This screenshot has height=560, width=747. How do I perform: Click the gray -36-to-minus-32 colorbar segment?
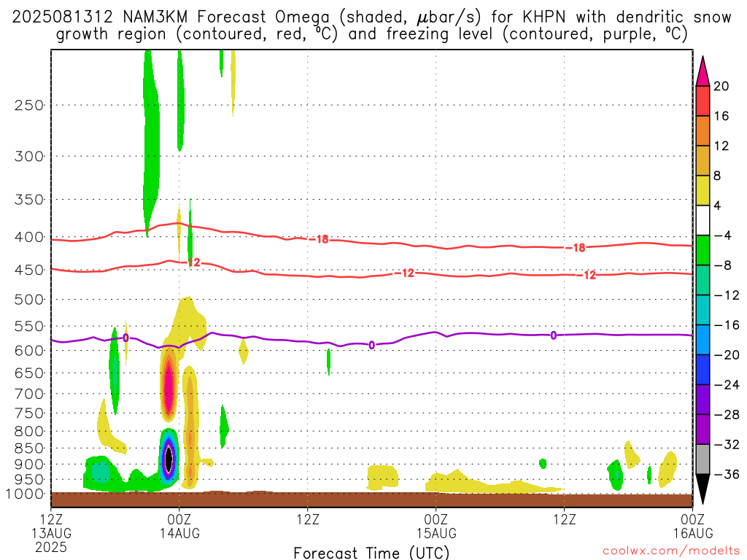point(703,459)
